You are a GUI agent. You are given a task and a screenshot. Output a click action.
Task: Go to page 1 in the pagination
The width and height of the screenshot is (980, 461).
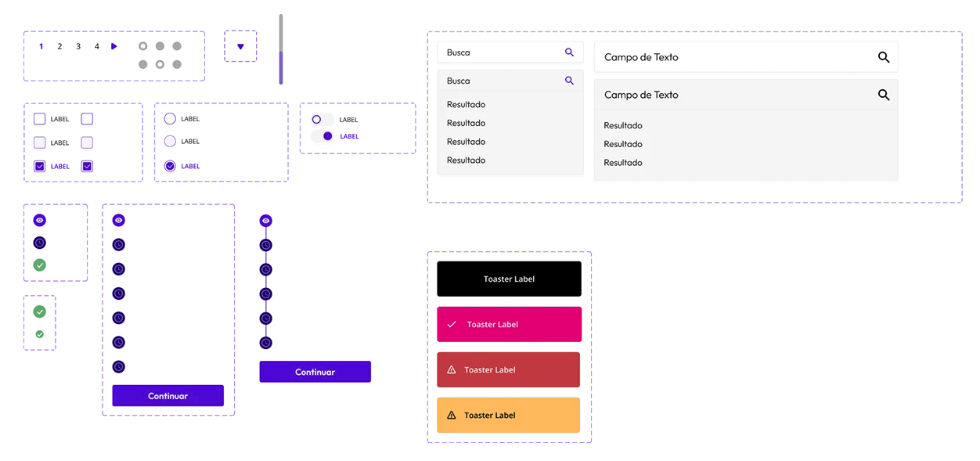pos(41,46)
